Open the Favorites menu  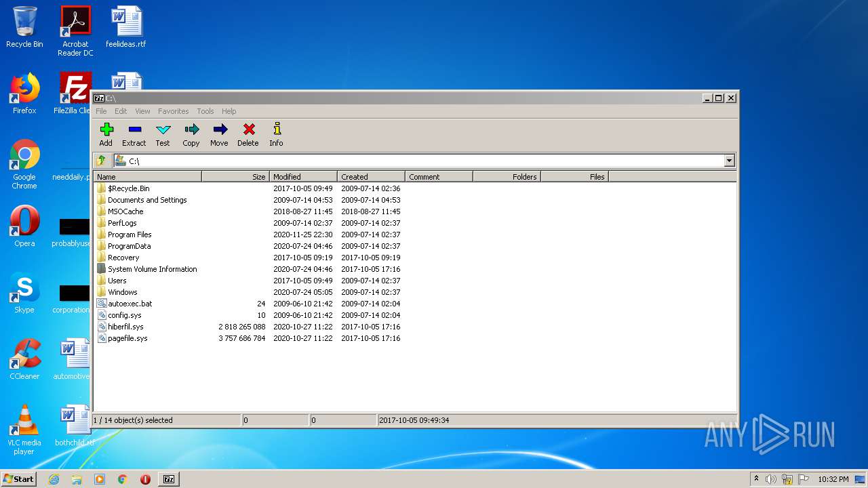click(174, 111)
